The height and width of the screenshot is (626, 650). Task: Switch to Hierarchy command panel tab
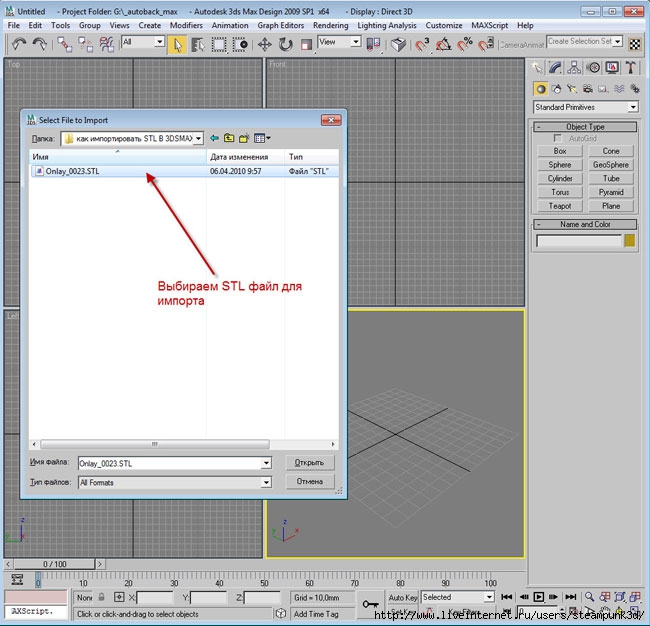[574, 67]
